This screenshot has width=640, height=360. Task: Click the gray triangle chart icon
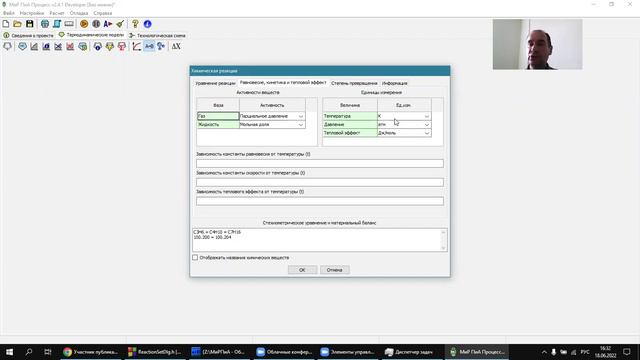tap(34, 47)
